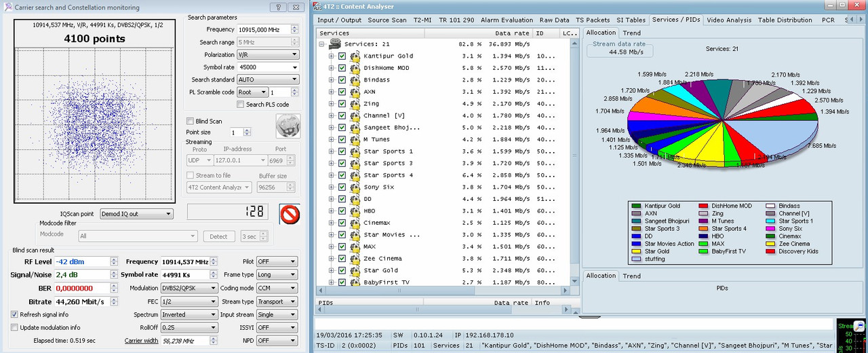Open the PL Scramble code Root dropdown
The width and height of the screenshot is (868, 353).
tap(252, 92)
